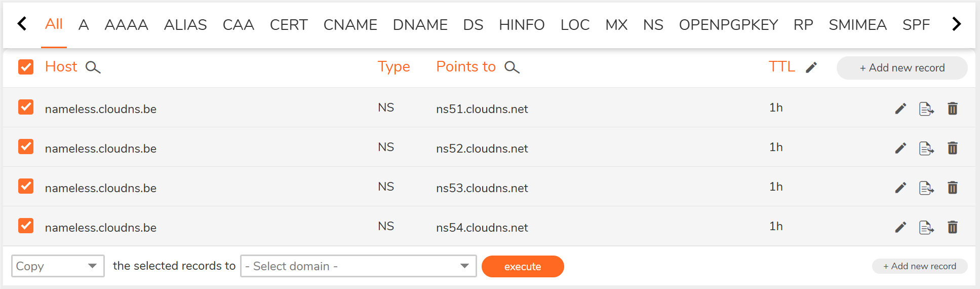
Task: Delete the ns52.cloudns.net record via trash icon
Action: point(953,148)
